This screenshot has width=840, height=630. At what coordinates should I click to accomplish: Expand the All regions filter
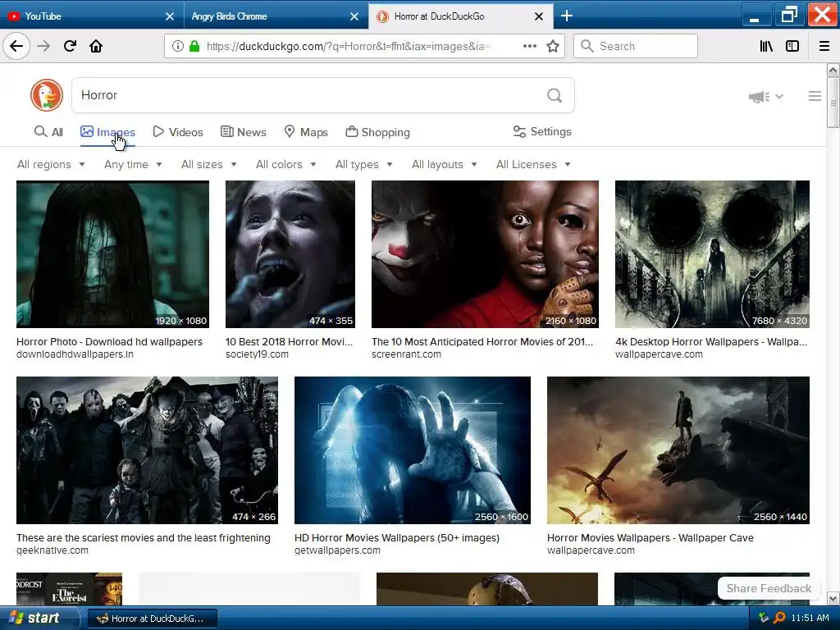(x=51, y=164)
